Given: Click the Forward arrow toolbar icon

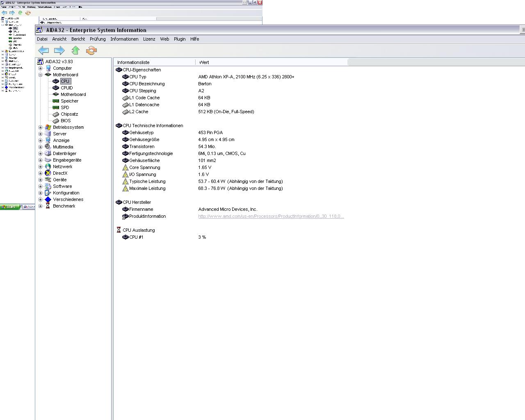Looking at the screenshot, I should [x=59, y=50].
